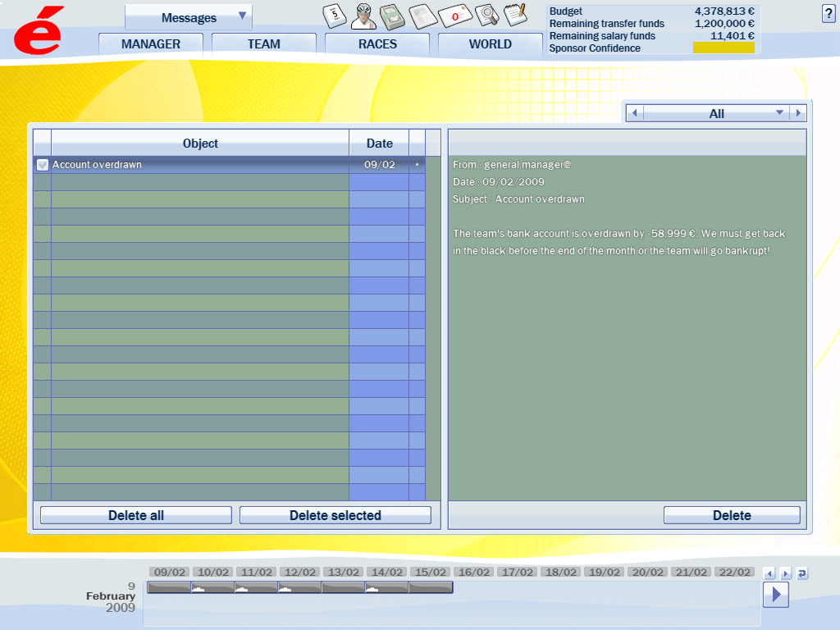Open the TEAM tab
This screenshot has height=630, width=840.
point(263,44)
